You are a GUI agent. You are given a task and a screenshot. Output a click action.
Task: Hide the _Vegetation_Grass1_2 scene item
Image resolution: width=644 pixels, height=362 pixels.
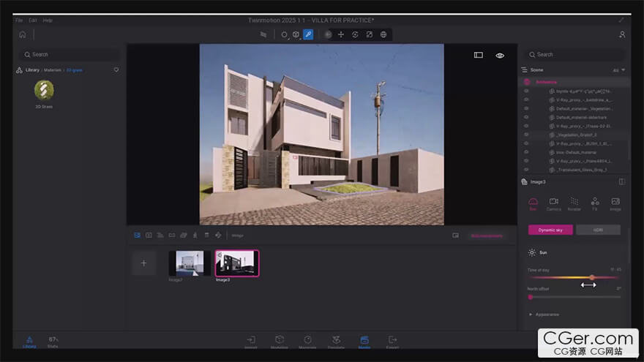point(526,135)
